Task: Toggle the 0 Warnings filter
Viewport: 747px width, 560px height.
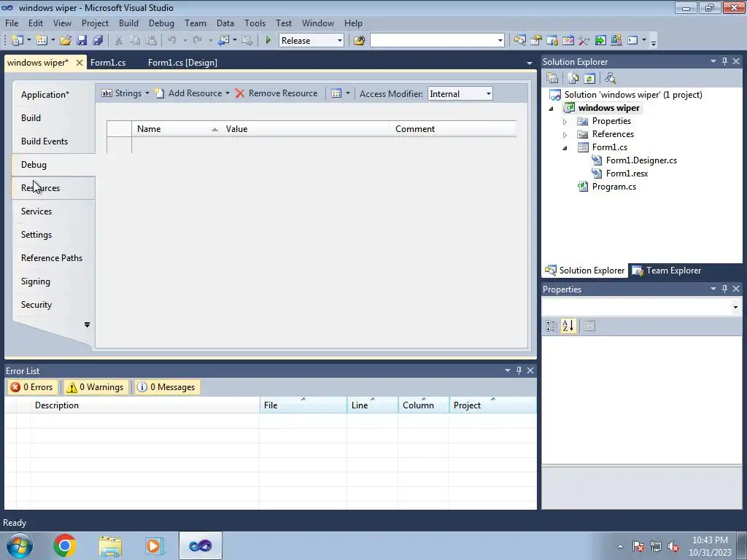Action: (96, 387)
